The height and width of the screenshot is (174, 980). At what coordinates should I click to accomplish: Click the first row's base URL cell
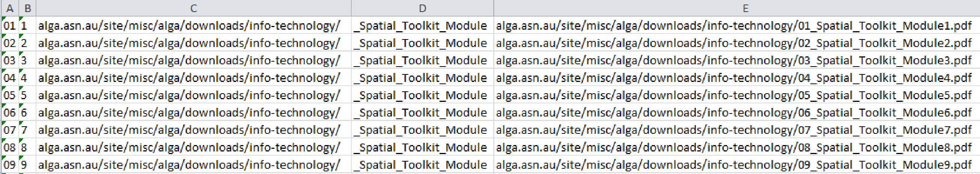[x=194, y=26]
